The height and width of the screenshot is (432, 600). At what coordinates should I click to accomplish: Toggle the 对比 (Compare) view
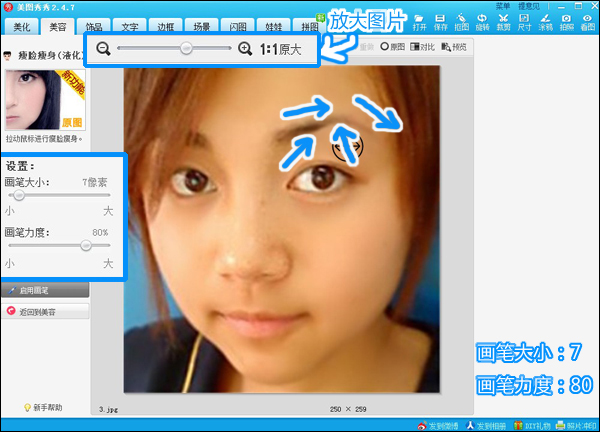coord(421,47)
